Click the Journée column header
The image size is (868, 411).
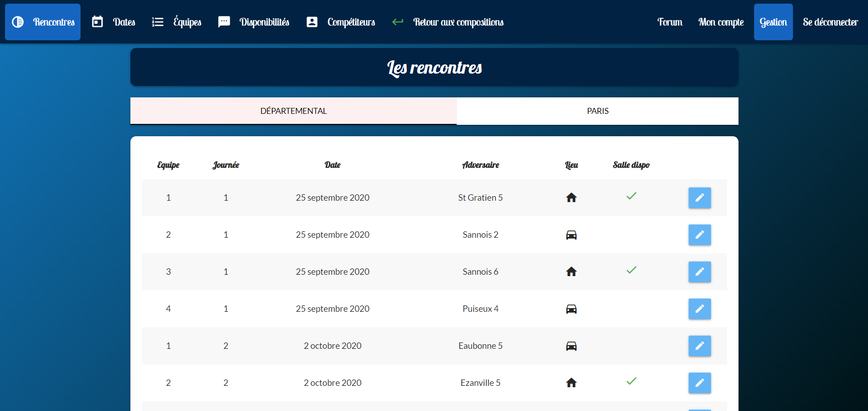pyautogui.click(x=226, y=165)
